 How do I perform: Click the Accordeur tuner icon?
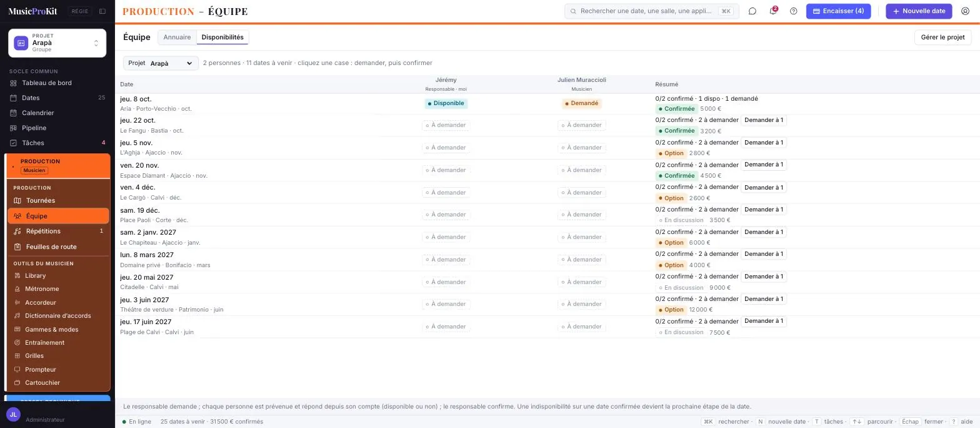click(17, 303)
